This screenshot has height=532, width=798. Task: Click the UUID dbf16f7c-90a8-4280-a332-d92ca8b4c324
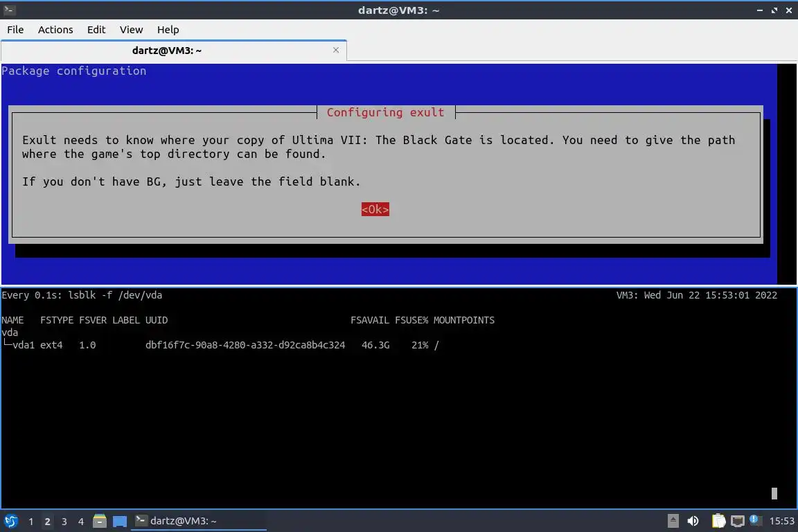[245, 345]
